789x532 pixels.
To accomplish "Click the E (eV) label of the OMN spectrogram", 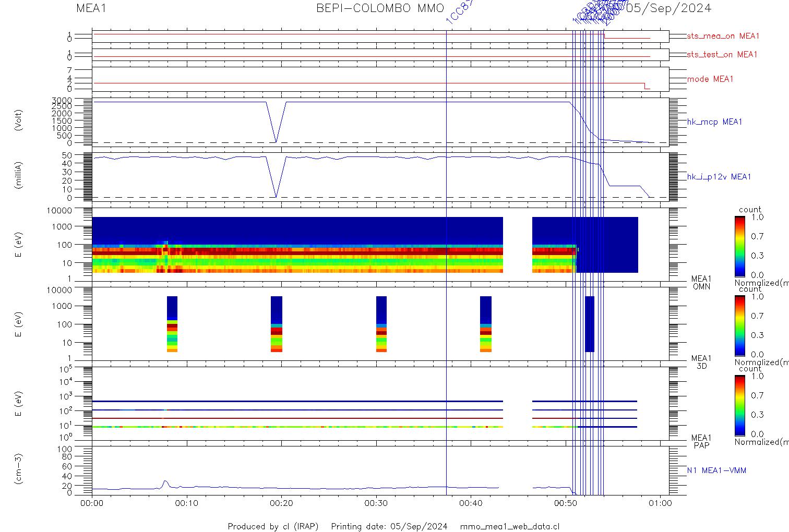I will (x=19, y=245).
